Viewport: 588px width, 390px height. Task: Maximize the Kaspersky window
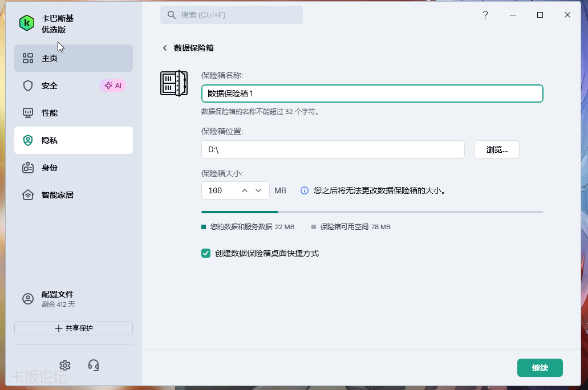[x=540, y=15]
